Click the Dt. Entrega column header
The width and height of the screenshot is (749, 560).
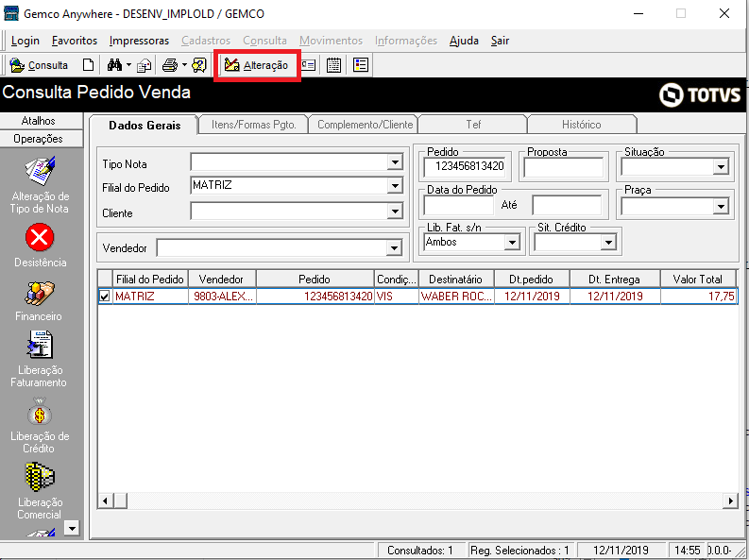[615, 280]
